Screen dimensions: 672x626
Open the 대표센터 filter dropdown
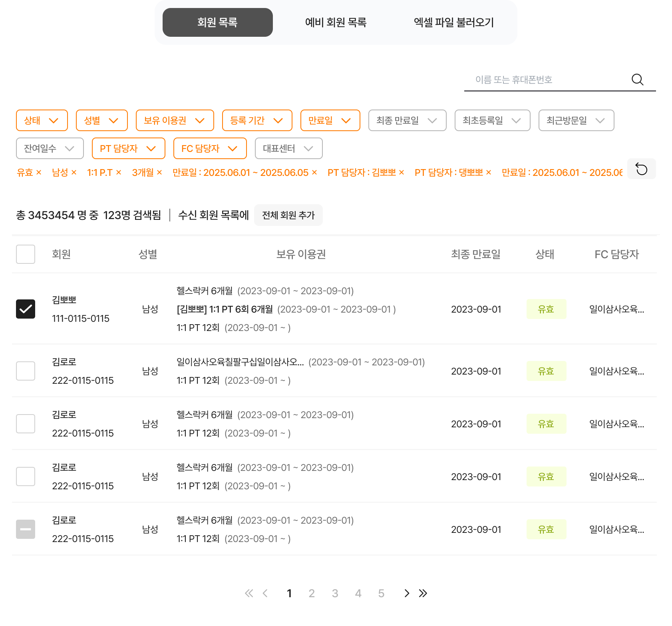point(288,148)
